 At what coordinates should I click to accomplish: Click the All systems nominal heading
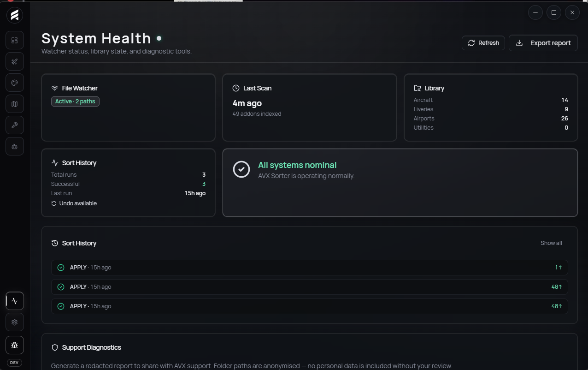pos(297,165)
